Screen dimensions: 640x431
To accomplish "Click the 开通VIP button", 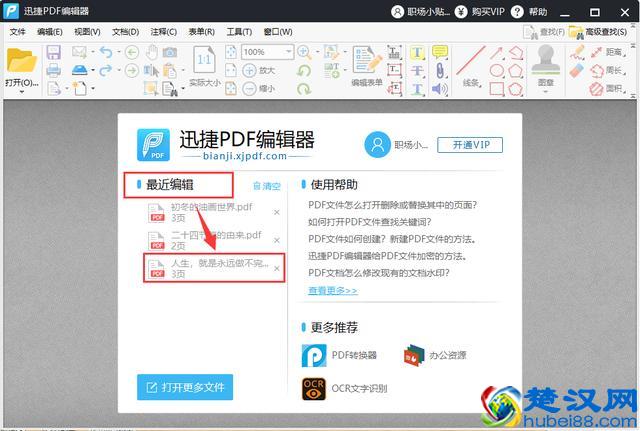I will [x=470, y=145].
